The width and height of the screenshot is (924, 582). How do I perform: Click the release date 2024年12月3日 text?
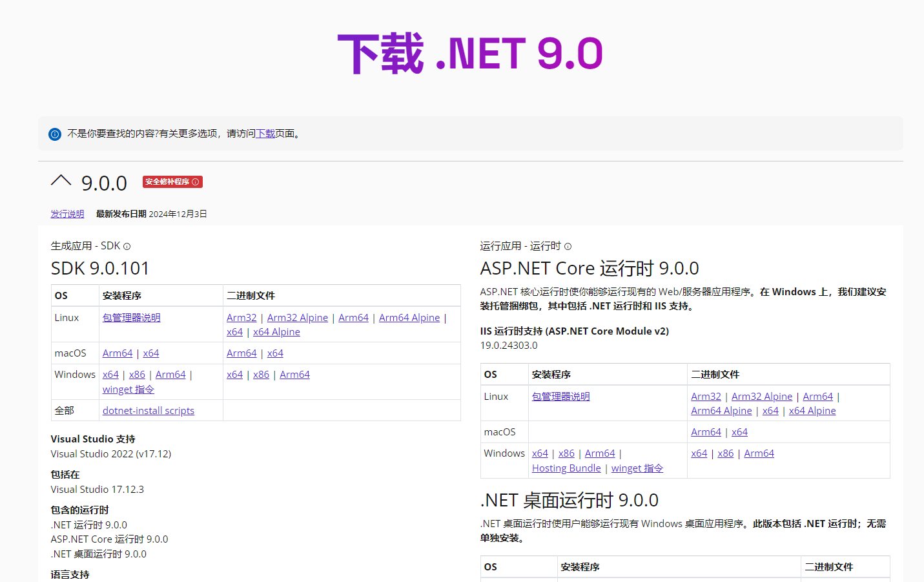point(178,214)
